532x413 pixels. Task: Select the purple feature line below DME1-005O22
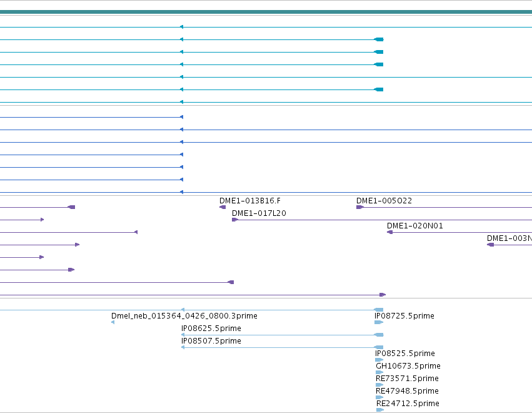click(444, 207)
